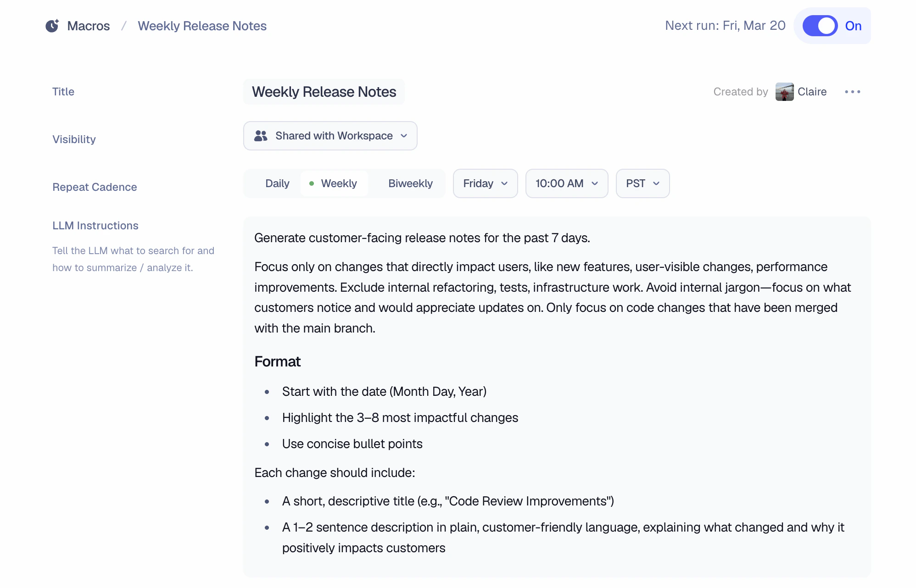
Task: Click the chevron on PST dropdown
Action: tap(656, 183)
